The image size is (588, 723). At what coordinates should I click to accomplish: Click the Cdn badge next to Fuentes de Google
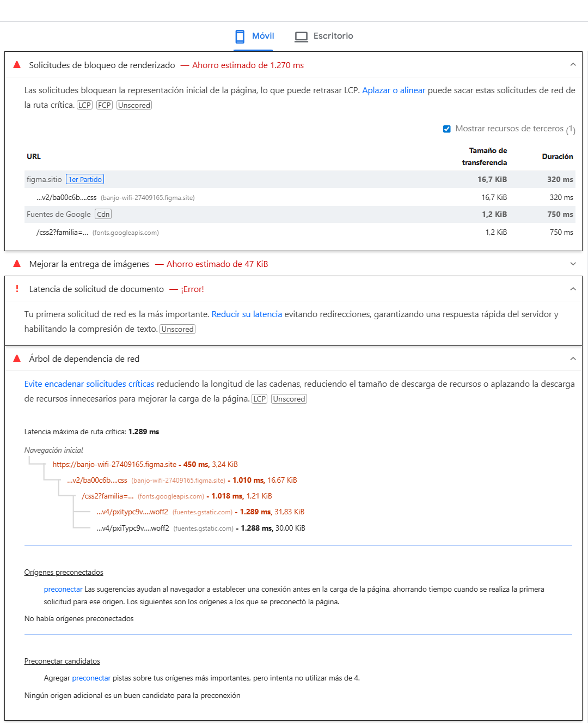click(x=103, y=214)
